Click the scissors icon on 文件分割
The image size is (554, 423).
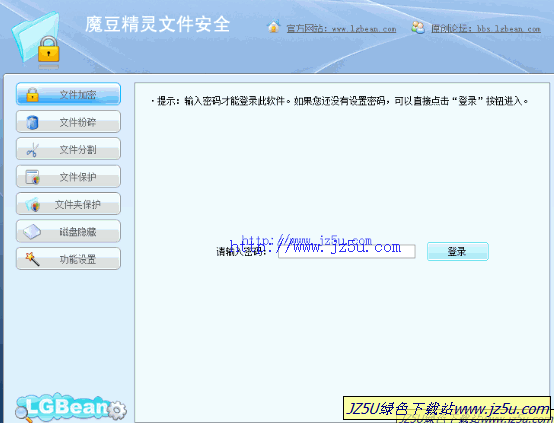coord(33,150)
